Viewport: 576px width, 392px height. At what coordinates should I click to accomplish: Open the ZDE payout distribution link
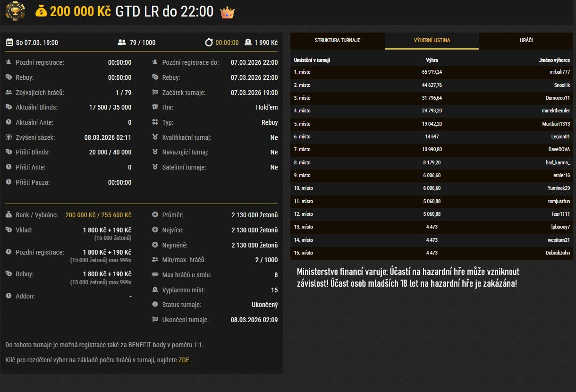(x=184, y=360)
